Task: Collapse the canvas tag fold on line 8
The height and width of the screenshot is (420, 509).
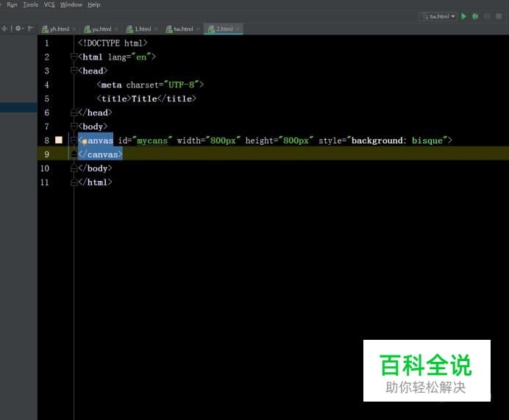Action: pos(74,140)
